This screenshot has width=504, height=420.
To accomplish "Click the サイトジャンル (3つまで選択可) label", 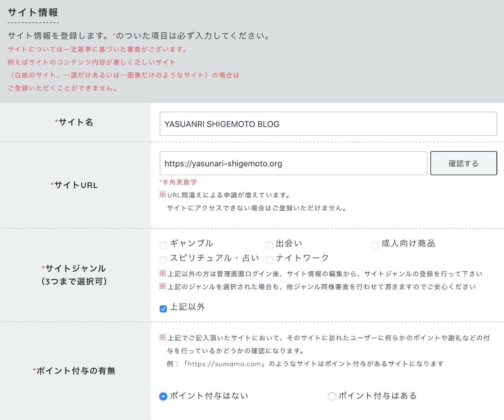I will [74, 275].
